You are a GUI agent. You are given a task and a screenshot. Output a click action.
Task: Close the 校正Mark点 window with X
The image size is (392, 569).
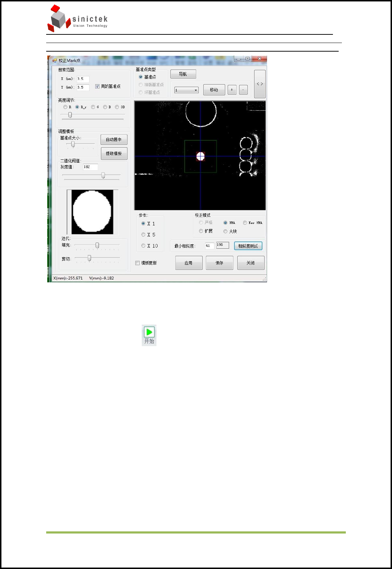point(260,59)
